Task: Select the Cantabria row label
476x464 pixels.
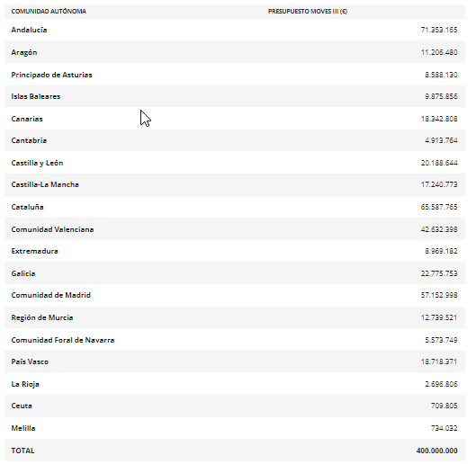Action: point(29,140)
